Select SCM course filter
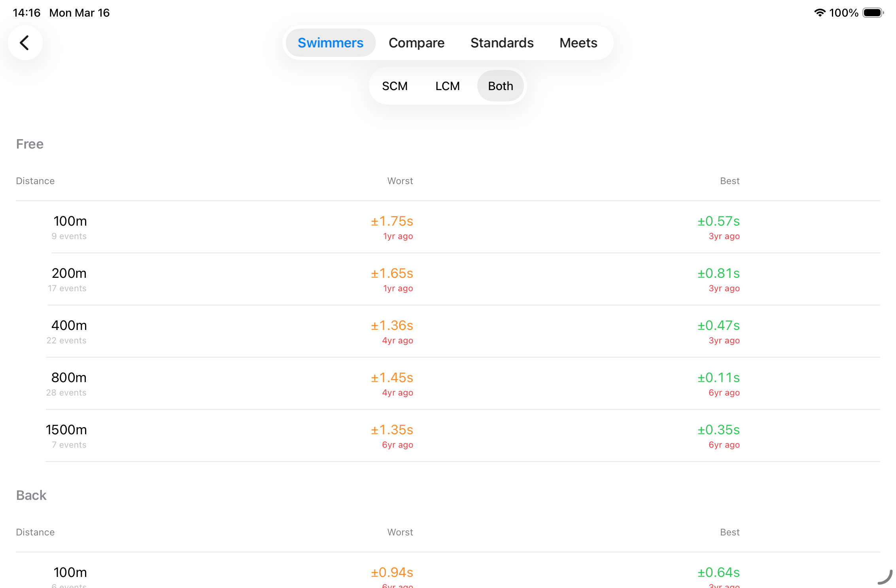 pyautogui.click(x=394, y=86)
